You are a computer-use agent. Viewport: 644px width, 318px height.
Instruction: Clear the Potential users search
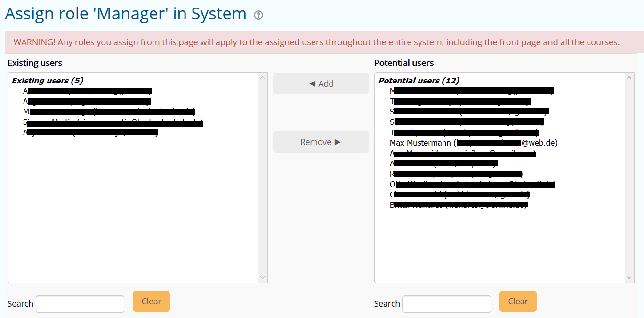point(518,302)
